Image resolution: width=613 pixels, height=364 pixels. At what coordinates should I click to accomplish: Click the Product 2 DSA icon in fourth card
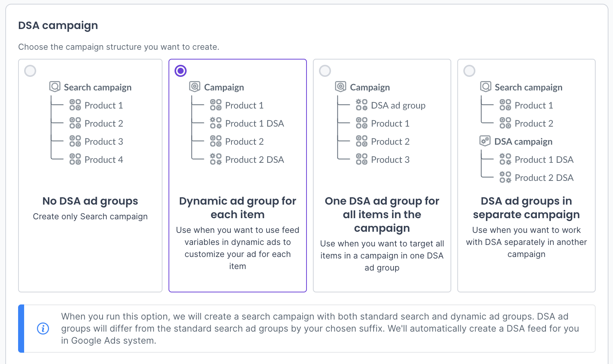pos(505,177)
